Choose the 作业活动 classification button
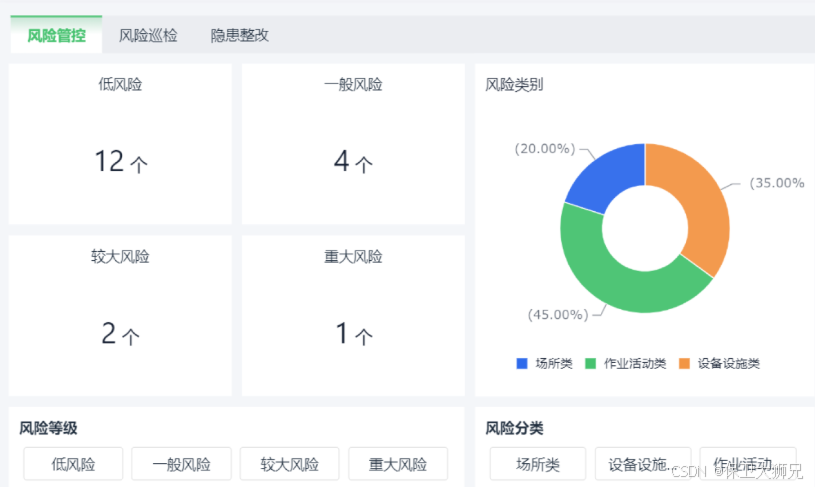Image resolution: width=815 pixels, height=487 pixels. coord(748,464)
